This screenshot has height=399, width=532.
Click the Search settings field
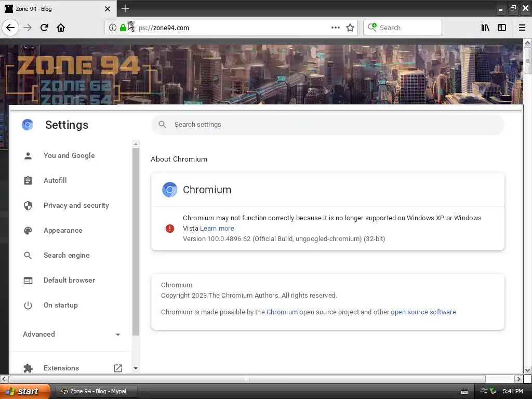(328, 125)
